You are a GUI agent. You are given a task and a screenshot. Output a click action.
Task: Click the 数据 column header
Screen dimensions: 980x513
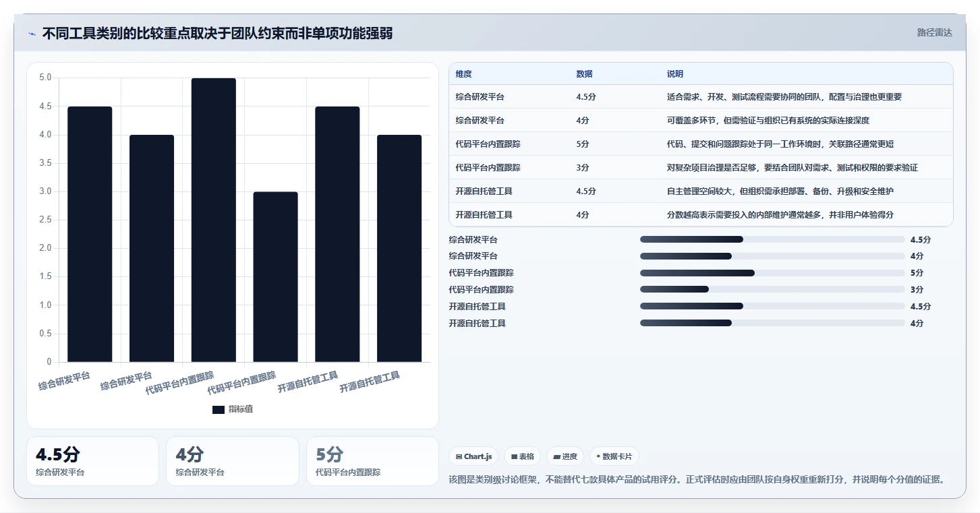(x=585, y=73)
